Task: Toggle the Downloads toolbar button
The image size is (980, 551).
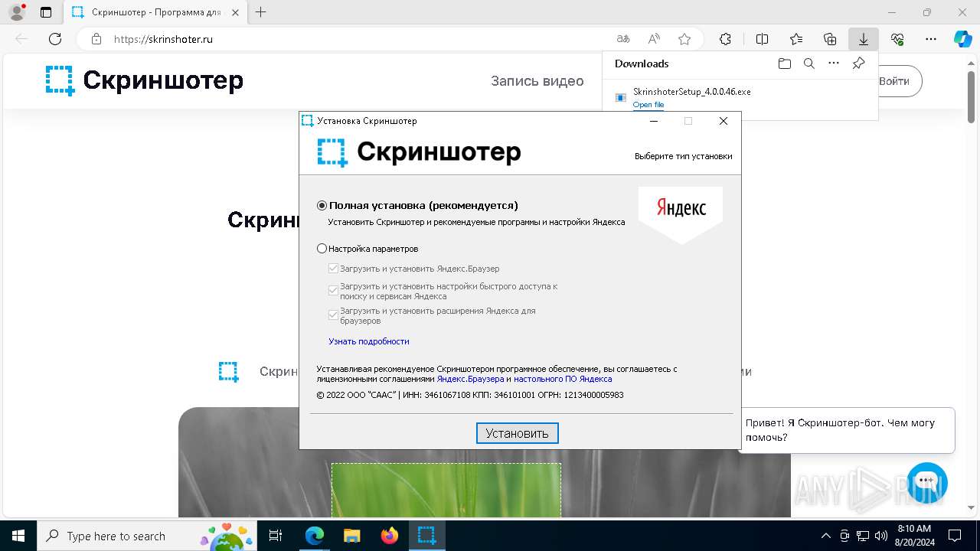Action: (863, 39)
